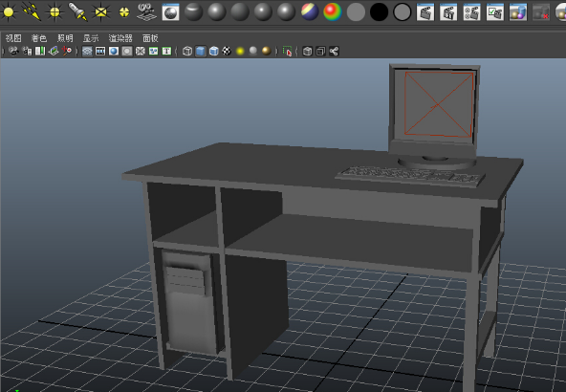This screenshot has height=392, width=566.
Task: Open Hypershade with colored spheres icon
Action: click(x=518, y=11)
